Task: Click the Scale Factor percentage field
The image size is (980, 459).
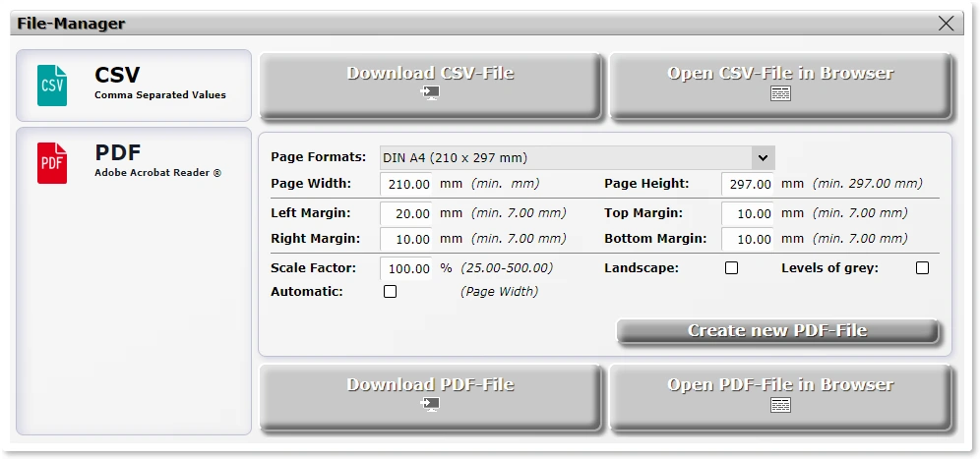Action: pos(406,268)
